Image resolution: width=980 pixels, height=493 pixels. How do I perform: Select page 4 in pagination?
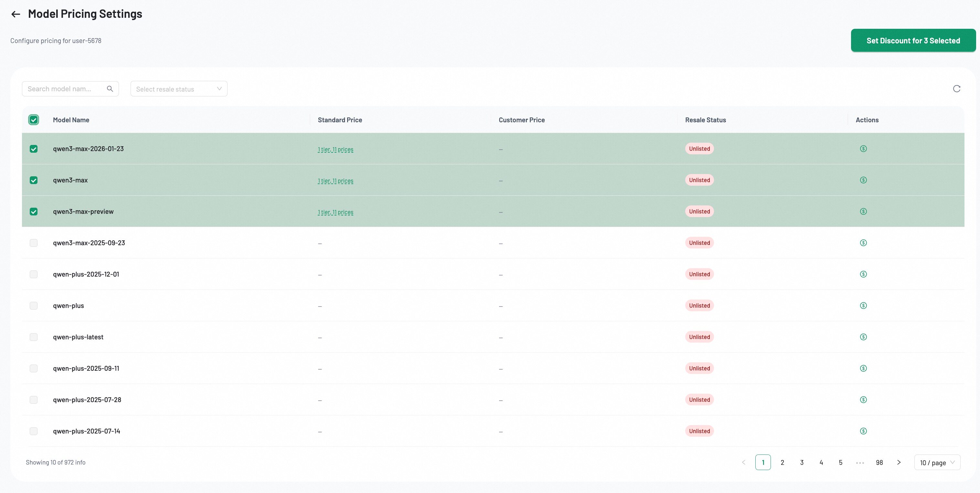821,463
